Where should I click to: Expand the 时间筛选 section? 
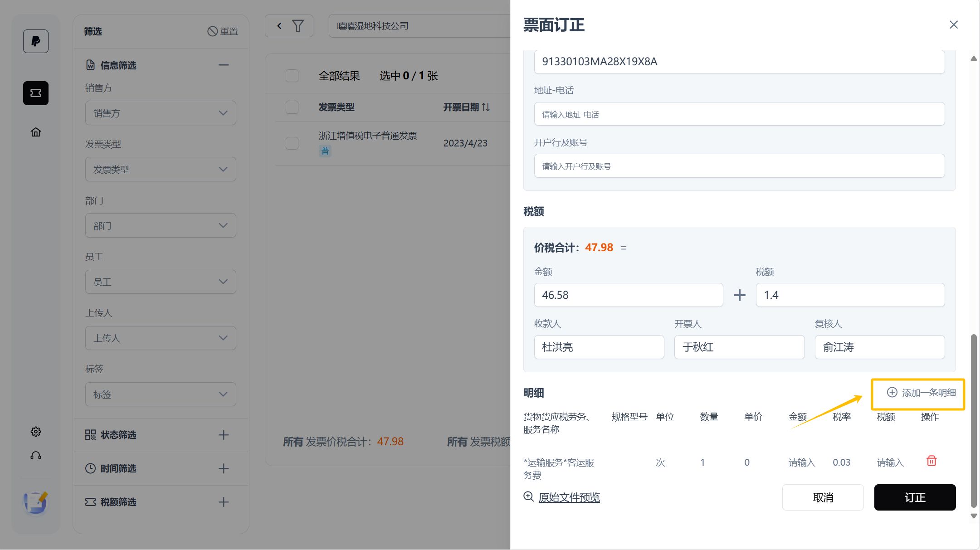(224, 468)
